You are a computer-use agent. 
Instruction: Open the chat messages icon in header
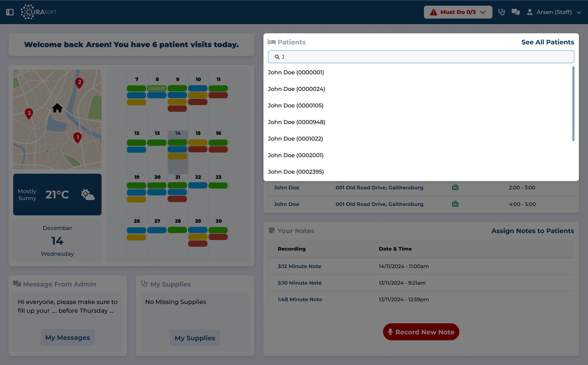(516, 12)
